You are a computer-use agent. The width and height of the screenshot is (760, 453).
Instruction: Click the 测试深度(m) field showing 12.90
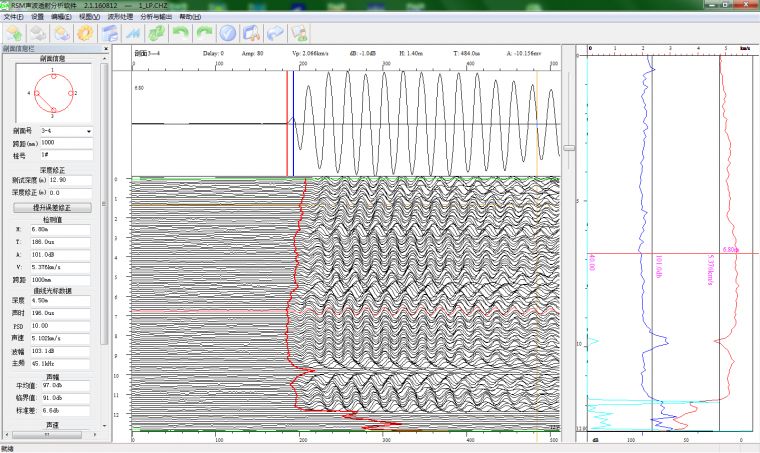coord(69,180)
